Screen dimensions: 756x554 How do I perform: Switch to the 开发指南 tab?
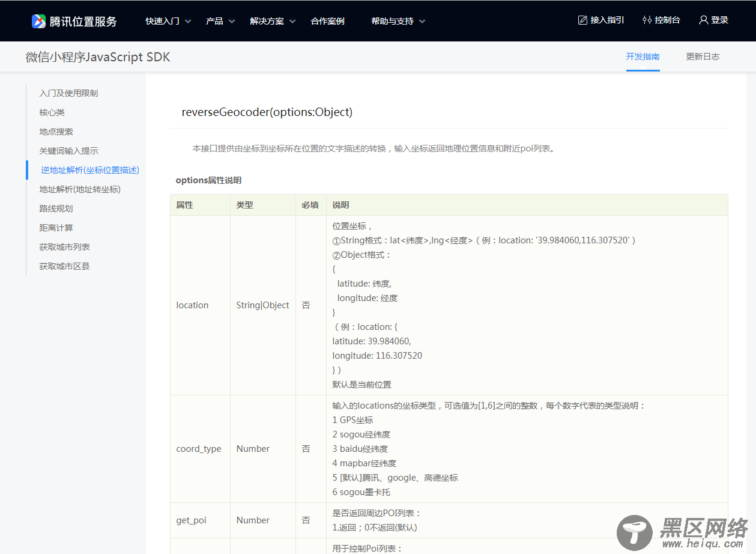[643, 56]
